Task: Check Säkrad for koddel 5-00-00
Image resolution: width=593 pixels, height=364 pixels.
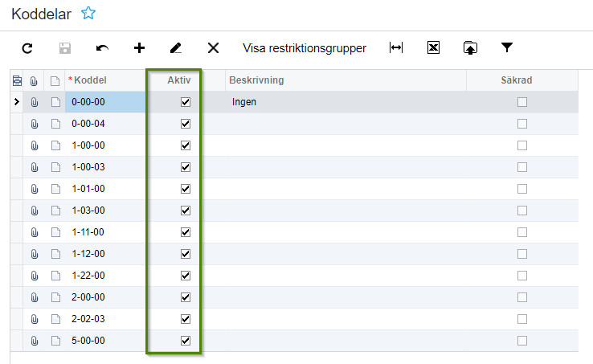Action: click(x=522, y=341)
